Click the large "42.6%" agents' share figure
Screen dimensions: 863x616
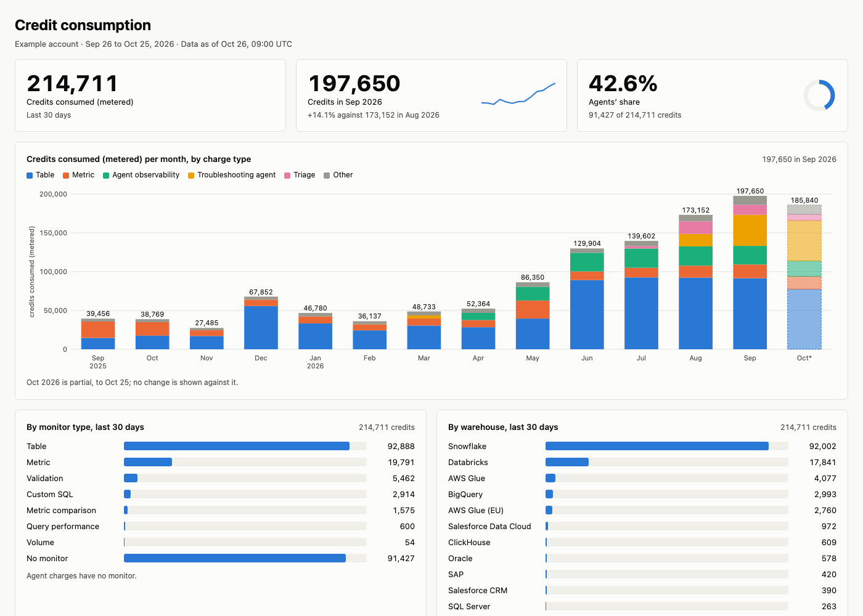point(623,84)
